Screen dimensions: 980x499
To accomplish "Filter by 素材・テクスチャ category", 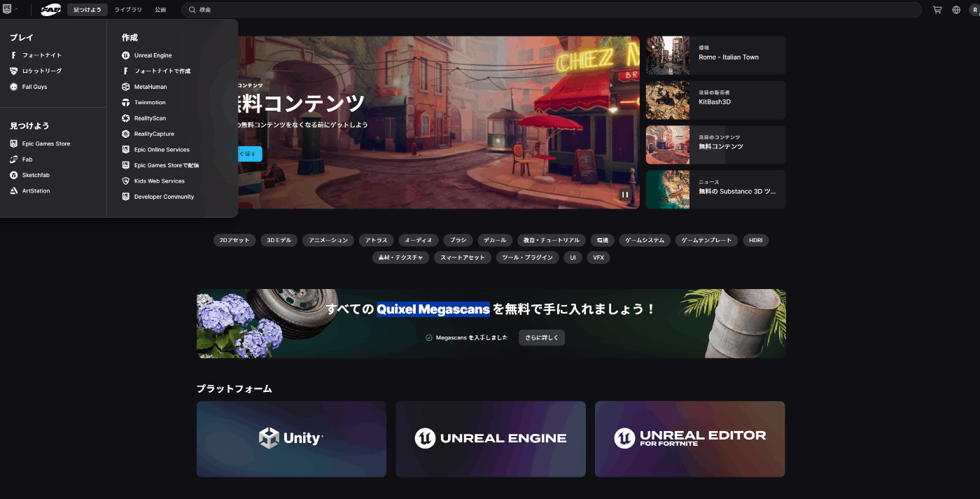I will tap(400, 258).
